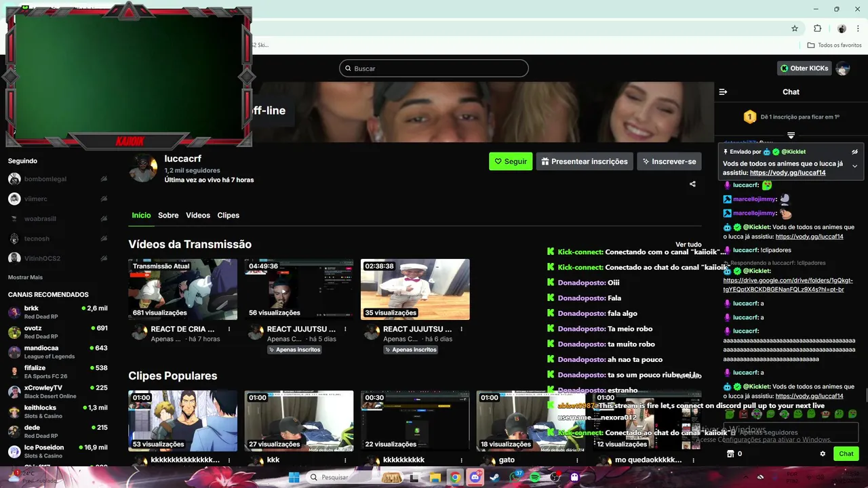Hide the pinned Kicklet message
Screen dimensions: 868x488
tap(854, 152)
